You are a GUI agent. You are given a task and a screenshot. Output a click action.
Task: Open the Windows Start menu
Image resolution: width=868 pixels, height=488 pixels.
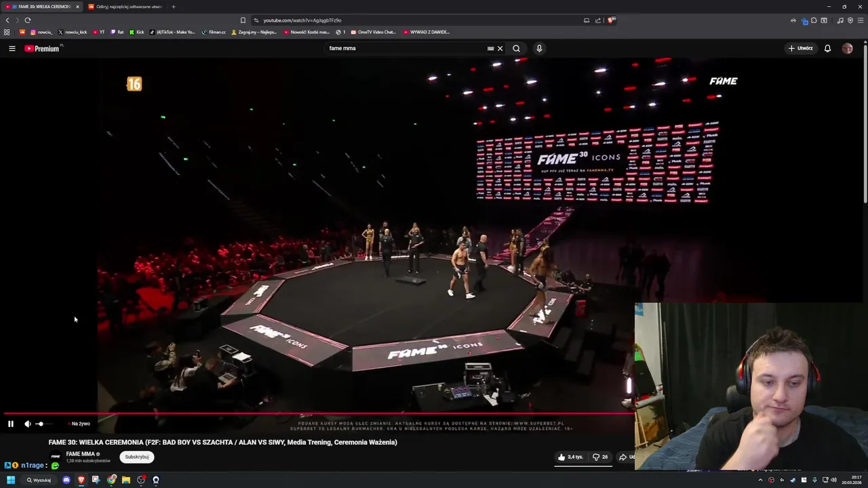tap(11, 480)
